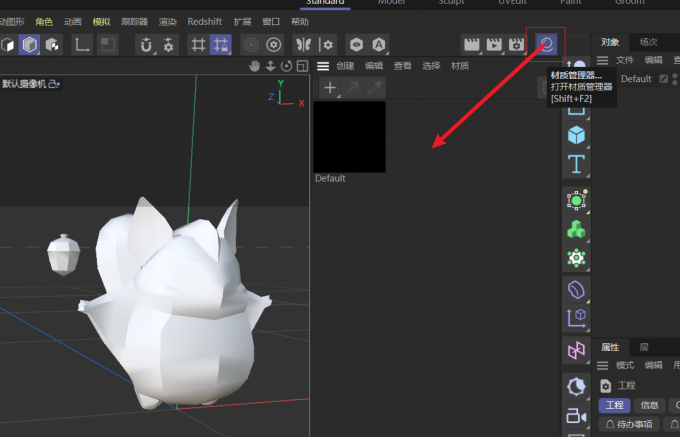Click the green subdivision surface sphere icon
680x437 pixels.
(x=576, y=200)
